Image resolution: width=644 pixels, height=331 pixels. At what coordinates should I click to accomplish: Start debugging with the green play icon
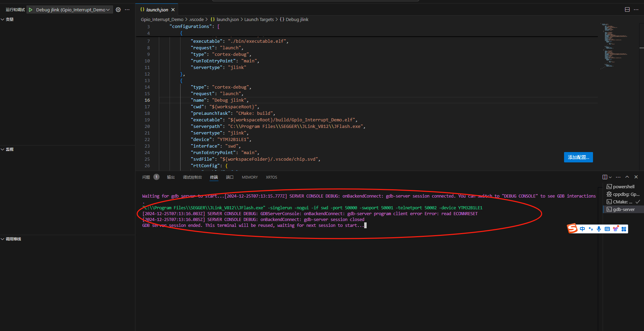[x=31, y=10]
